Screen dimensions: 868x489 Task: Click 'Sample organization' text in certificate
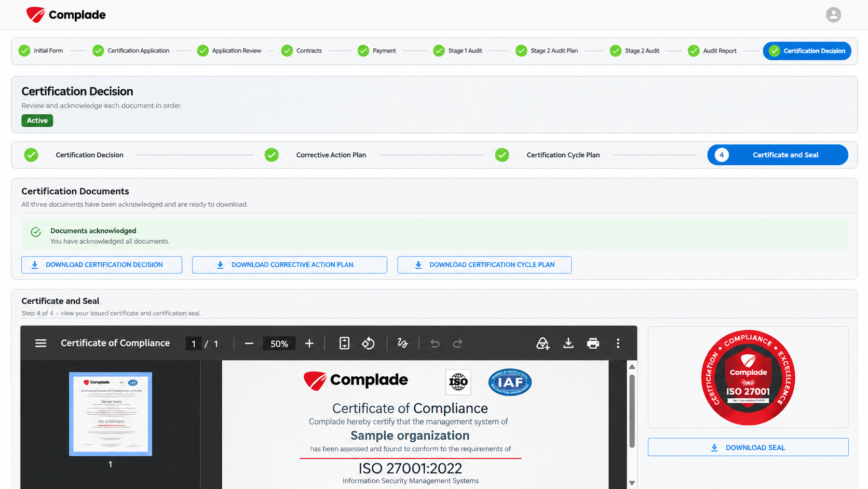coord(410,435)
